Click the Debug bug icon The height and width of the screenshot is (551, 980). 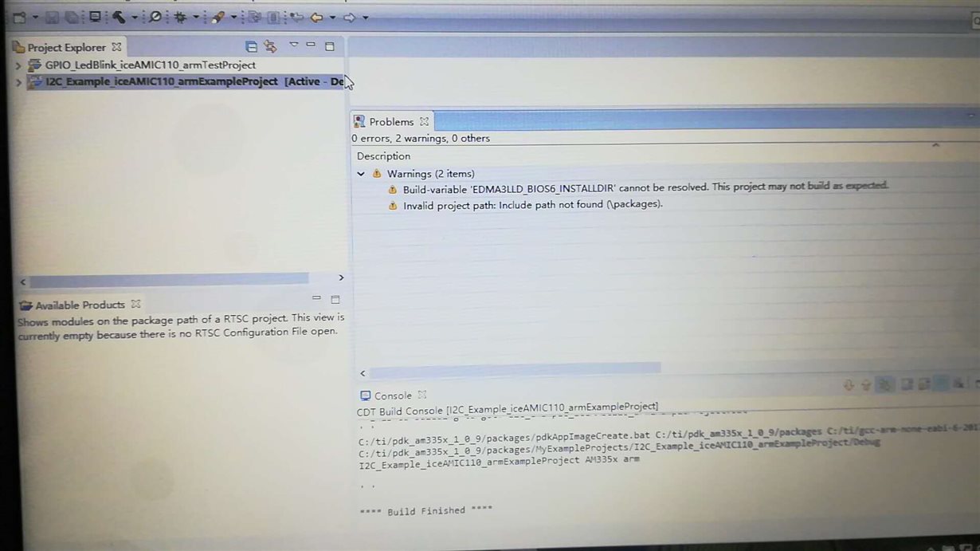(x=180, y=17)
